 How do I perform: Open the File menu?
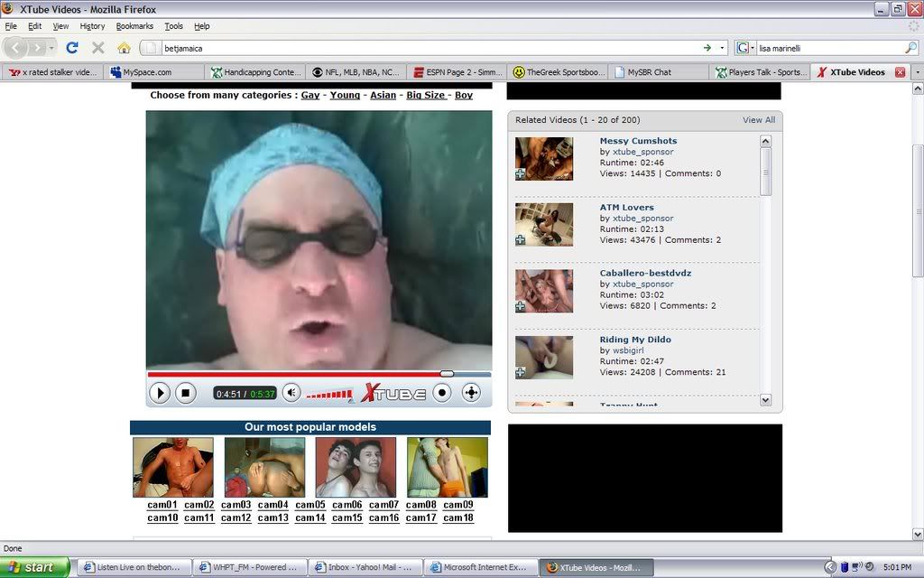coord(11,26)
